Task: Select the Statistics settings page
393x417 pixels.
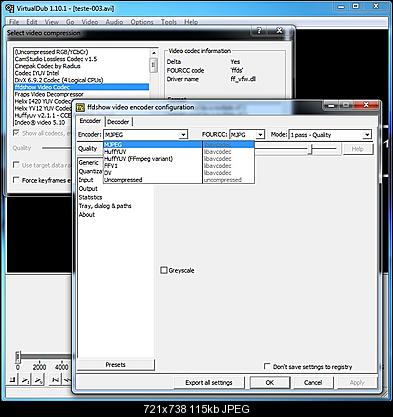Action: (x=90, y=197)
